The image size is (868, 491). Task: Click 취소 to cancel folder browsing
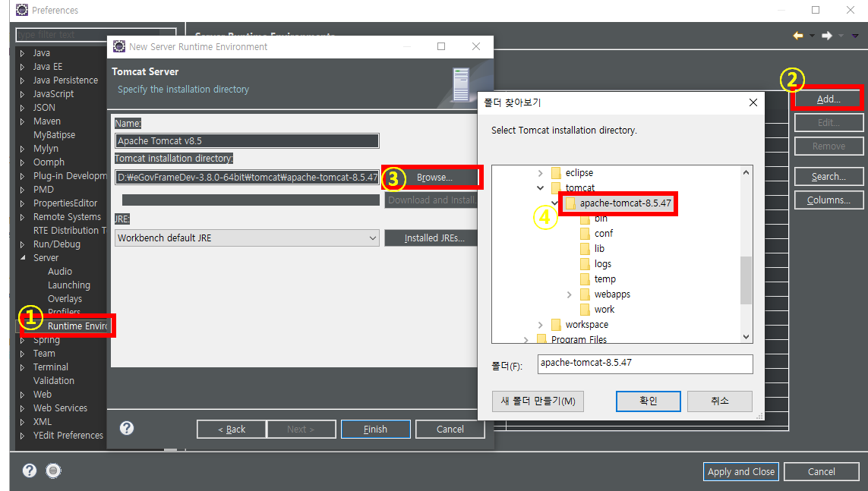720,401
